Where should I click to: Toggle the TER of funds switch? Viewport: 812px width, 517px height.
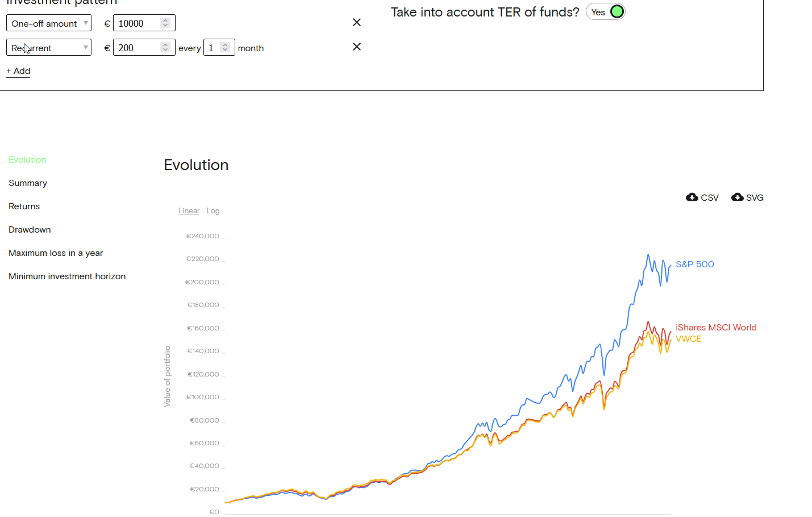pos(606,12)
